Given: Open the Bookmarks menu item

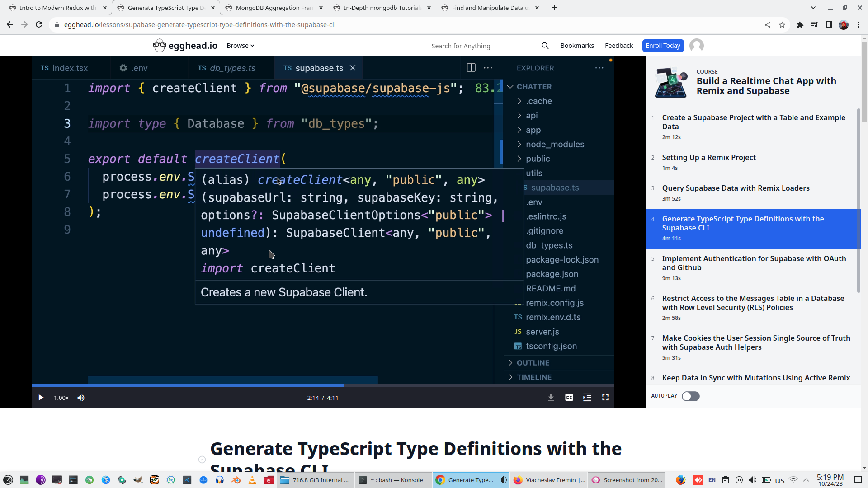Looking at the screenshot, I should click(577, 46).
